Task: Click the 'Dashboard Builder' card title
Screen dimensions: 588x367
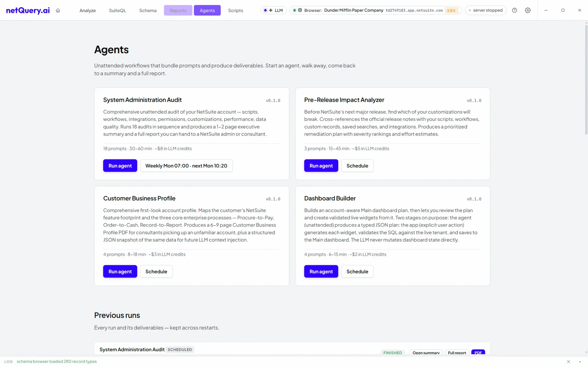Action: [330, 198]
